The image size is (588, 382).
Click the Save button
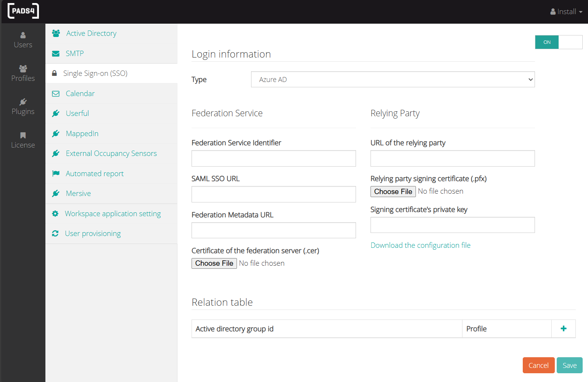tap(570, 365)
